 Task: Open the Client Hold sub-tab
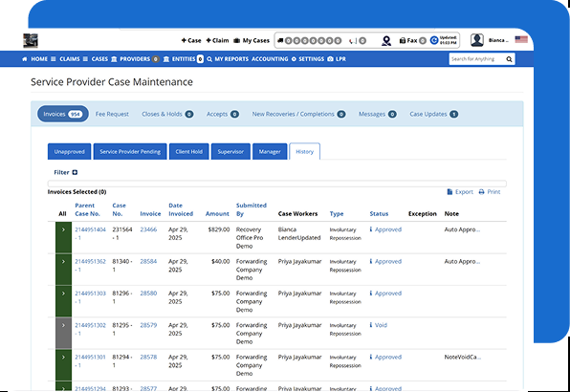tap(189, 151)
